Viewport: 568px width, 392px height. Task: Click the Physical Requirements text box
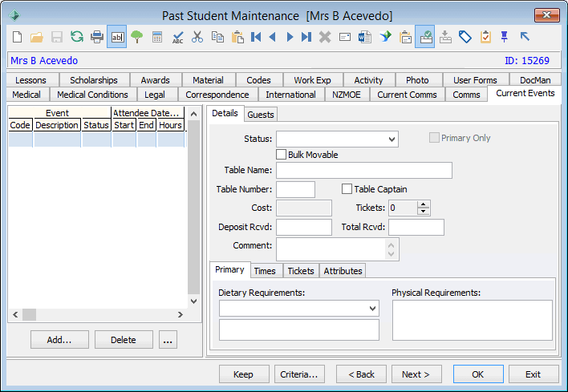coord(473,320)
